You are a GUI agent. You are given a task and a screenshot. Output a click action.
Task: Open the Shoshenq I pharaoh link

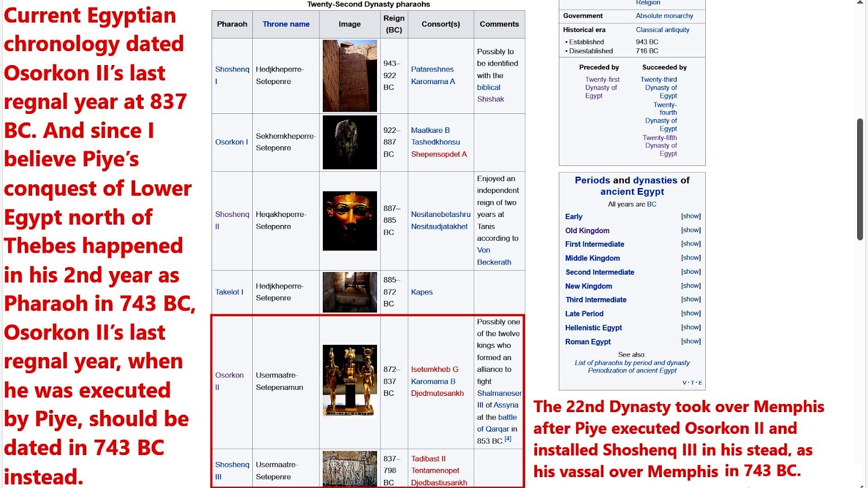point(232,75)
